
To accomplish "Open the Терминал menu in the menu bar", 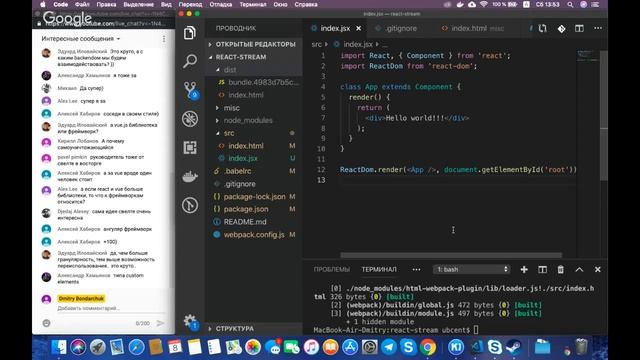I will (x=253, y=4).
